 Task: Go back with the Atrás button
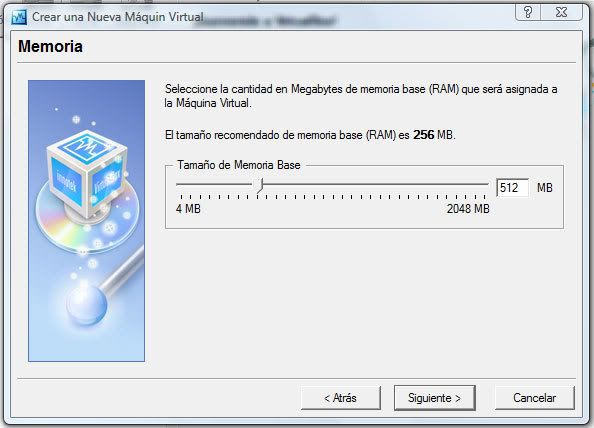pos(341,398)
